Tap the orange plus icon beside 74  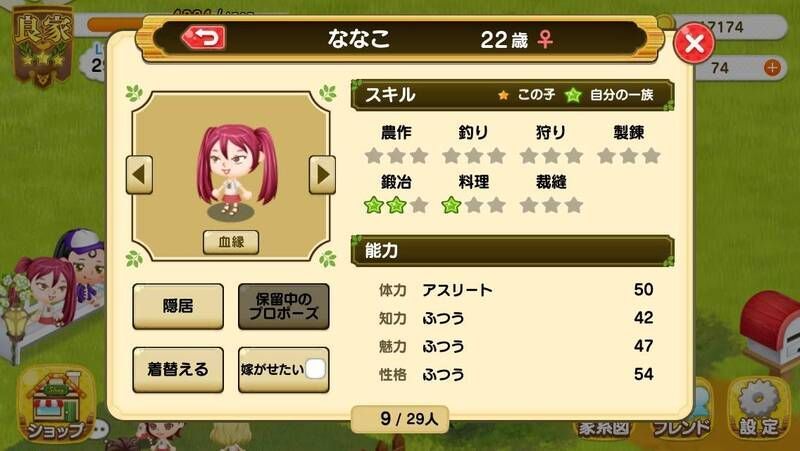(772, 67)
